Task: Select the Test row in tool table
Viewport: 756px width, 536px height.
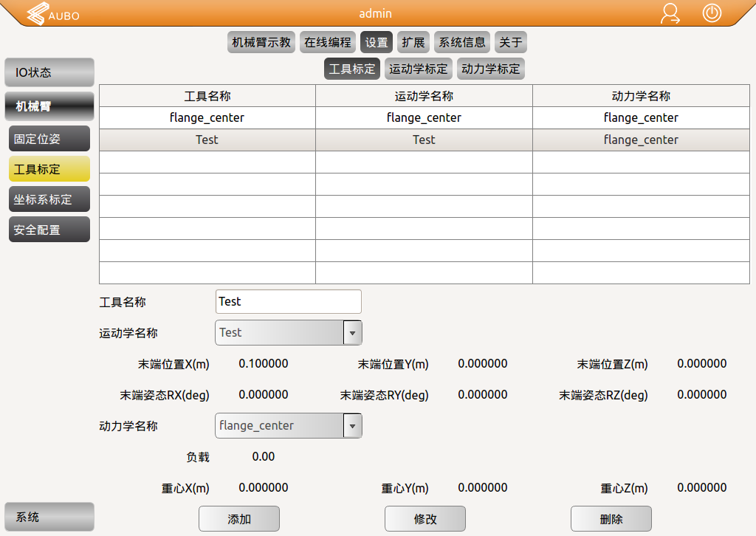Action: click(207, 140)
